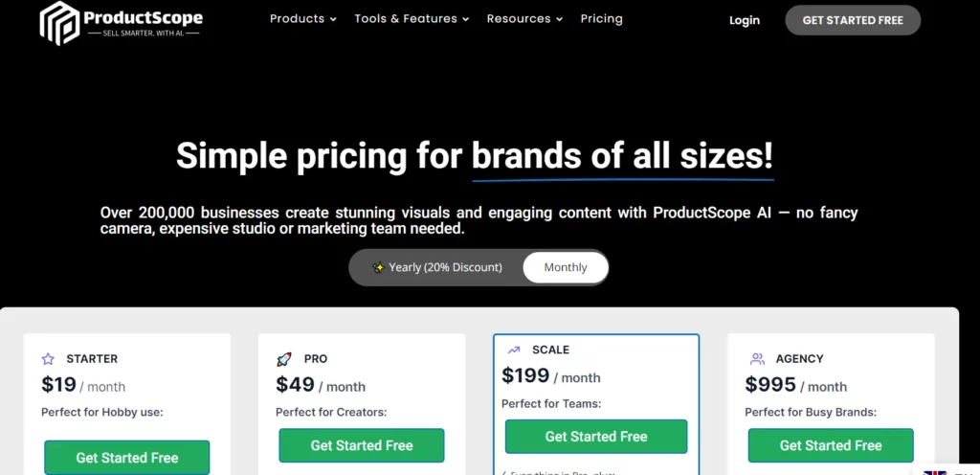Click the rocket icon beside PRO
The width and height of the screenshot is (980, 475).
coord(283,359)
